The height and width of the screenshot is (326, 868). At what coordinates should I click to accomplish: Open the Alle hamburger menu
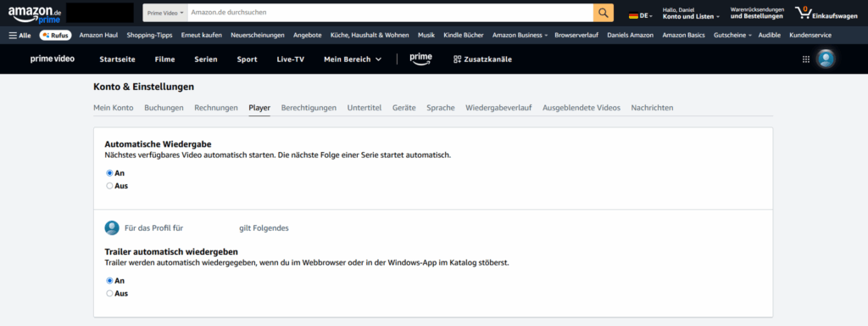click(20, 36)
